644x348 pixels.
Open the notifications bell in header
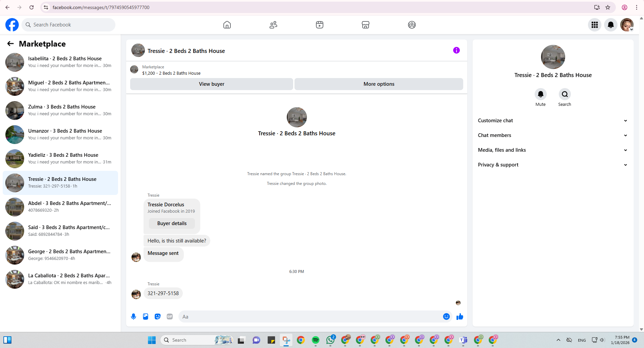(611, 25)
